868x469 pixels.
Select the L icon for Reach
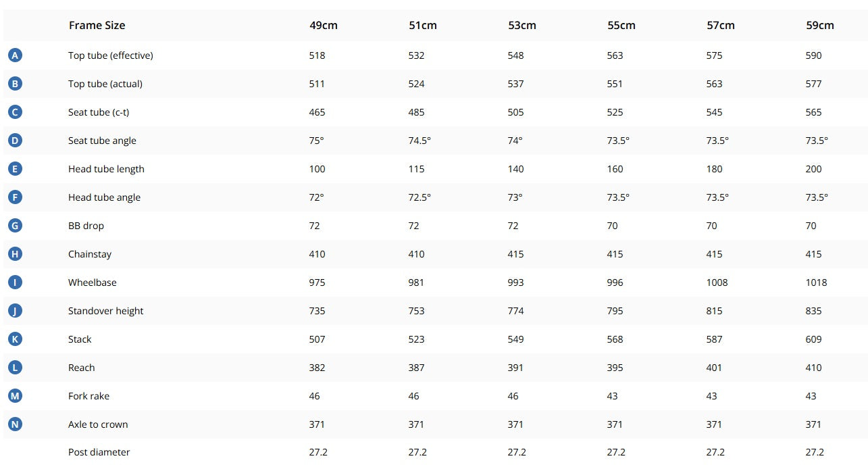click(x=15, y=368)
